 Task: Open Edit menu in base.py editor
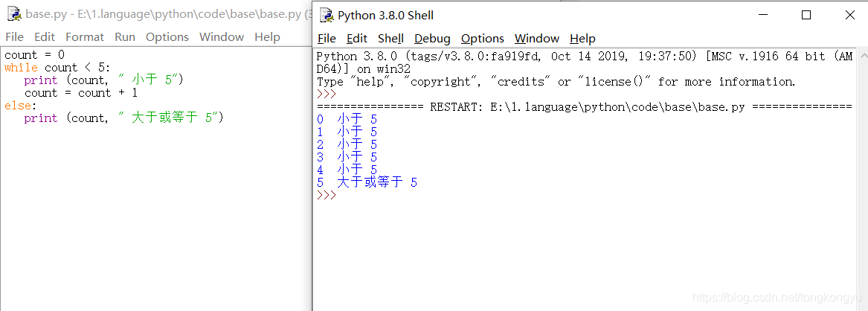pos(45,37)
